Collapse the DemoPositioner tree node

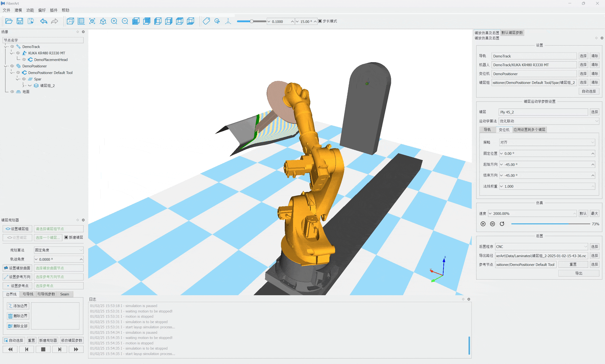click(6, 66)
